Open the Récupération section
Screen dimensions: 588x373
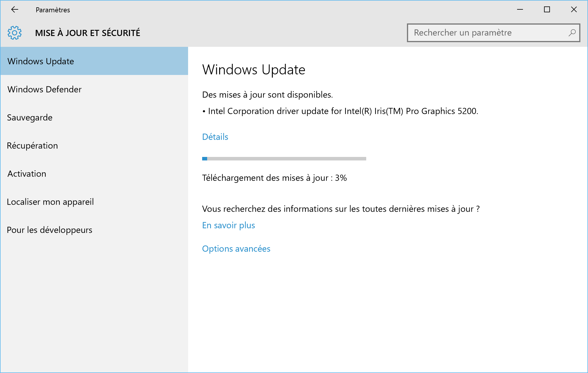point(94,145)
